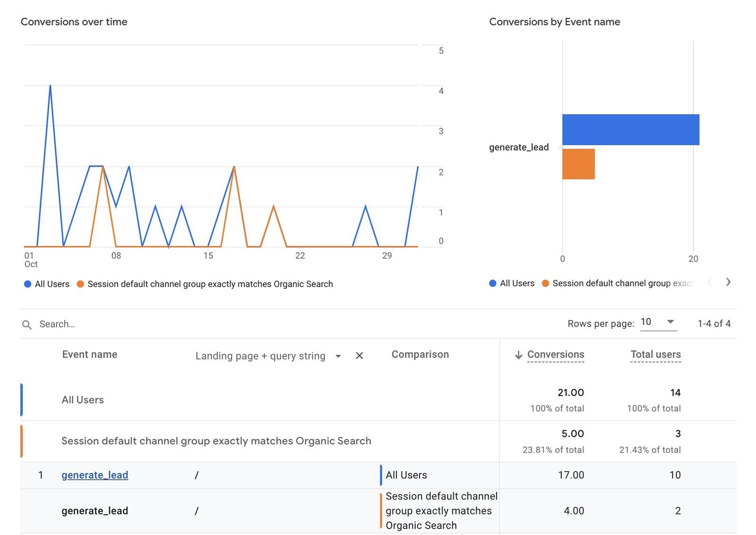Open the Rows per page dropdown
The height and width of the screenshot is (535, 756).
coord(658,322)
